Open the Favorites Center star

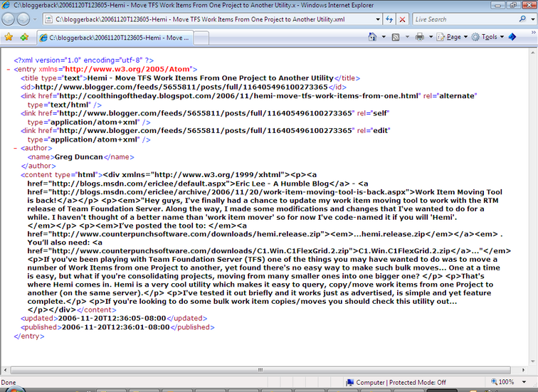click(x=9, y=37)
